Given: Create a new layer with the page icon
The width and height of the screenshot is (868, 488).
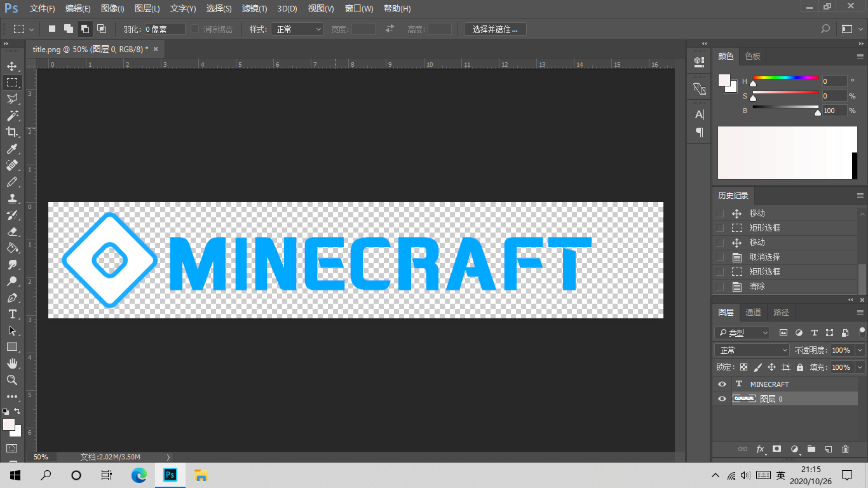Looking at the screenshot, I should point(828,449).
